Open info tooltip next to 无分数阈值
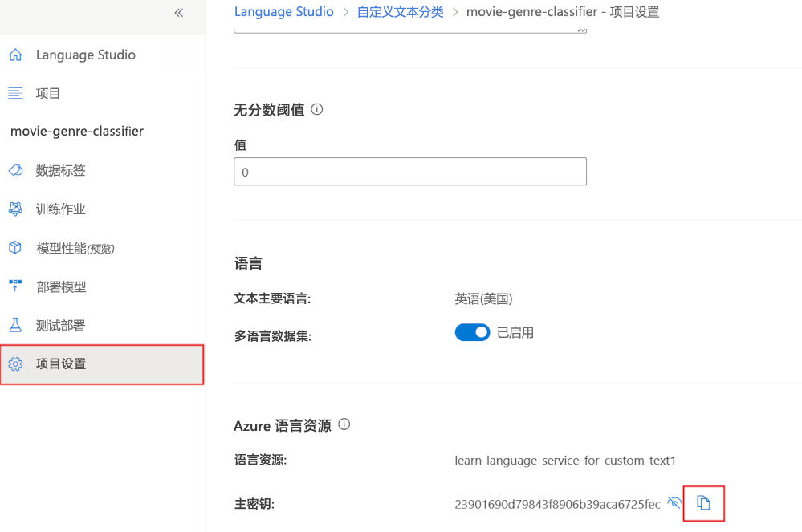 point(317,109)
